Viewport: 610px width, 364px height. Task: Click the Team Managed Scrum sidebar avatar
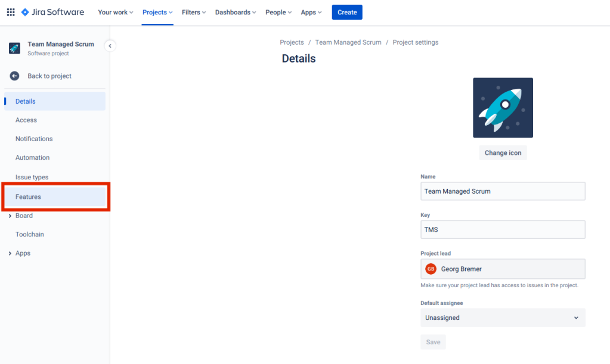(x=14, y=48)
